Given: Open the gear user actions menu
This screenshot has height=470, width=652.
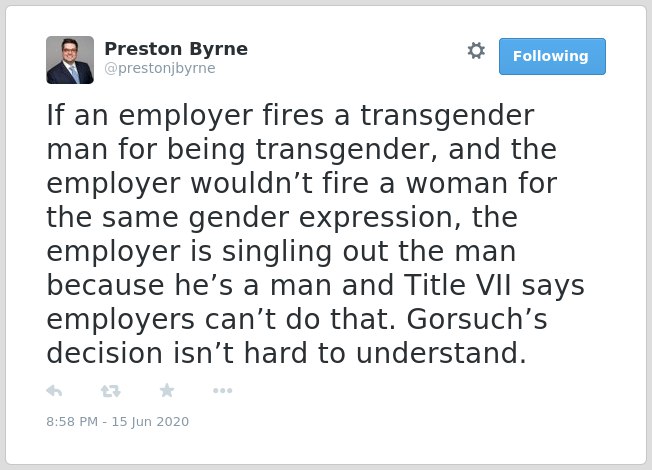Looking at the screenshot, I should (476, 51).
